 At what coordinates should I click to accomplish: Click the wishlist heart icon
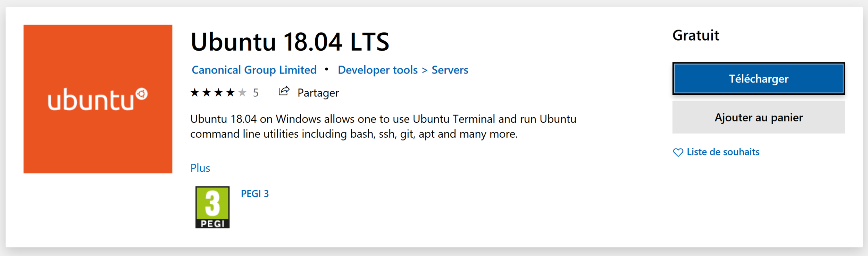click(678, 152)
